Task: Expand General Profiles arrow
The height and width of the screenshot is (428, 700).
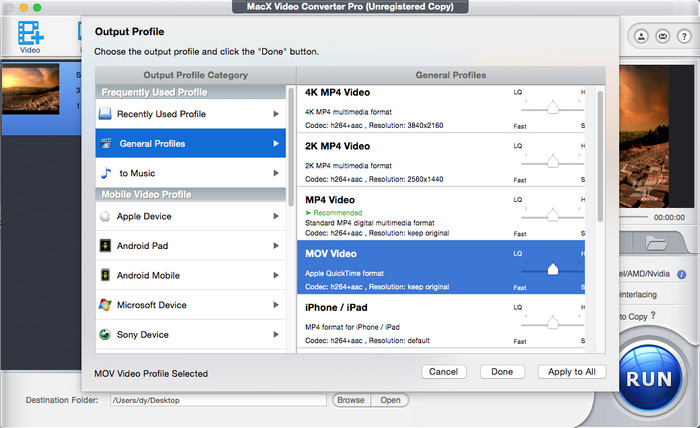Action: point(276,143)
